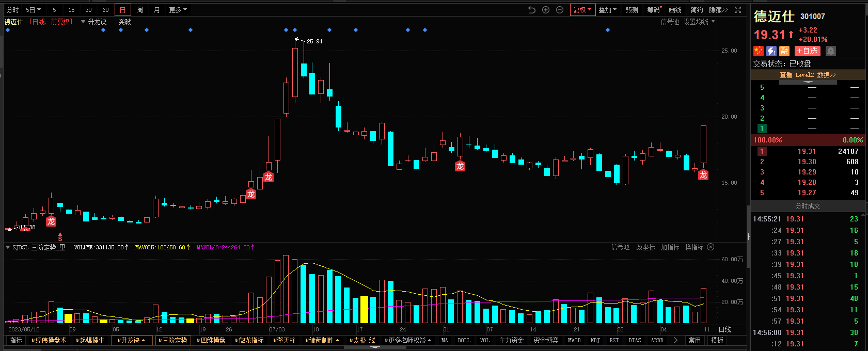Click the leftmost 龙 marker above red S
The height and width of the screenshot is (351, 868).
coord(51,221)
